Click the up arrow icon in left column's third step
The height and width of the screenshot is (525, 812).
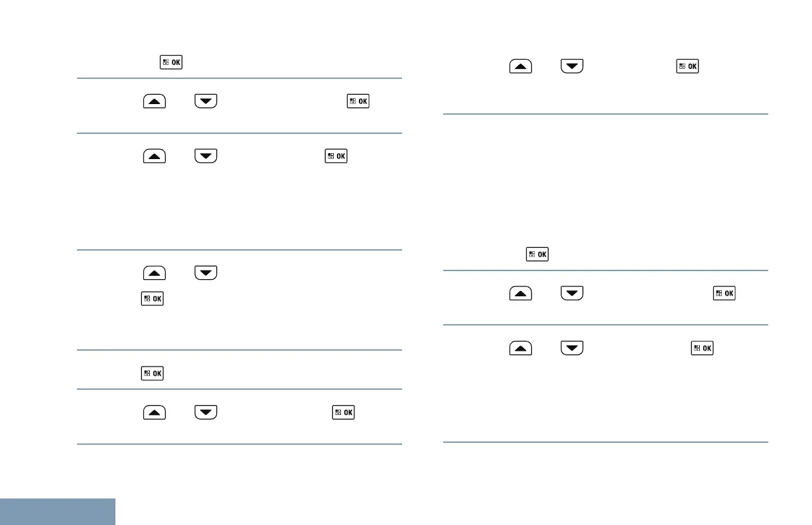155,156
